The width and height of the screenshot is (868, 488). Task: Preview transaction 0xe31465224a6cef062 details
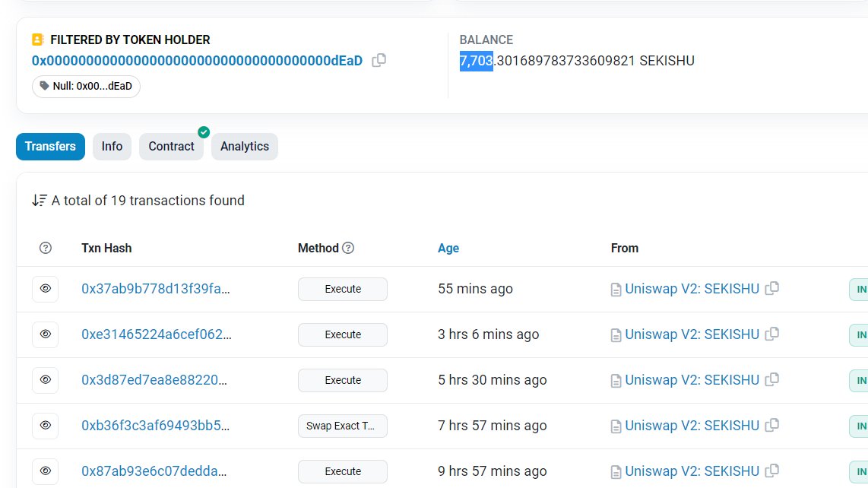click(x=46, y=334)
